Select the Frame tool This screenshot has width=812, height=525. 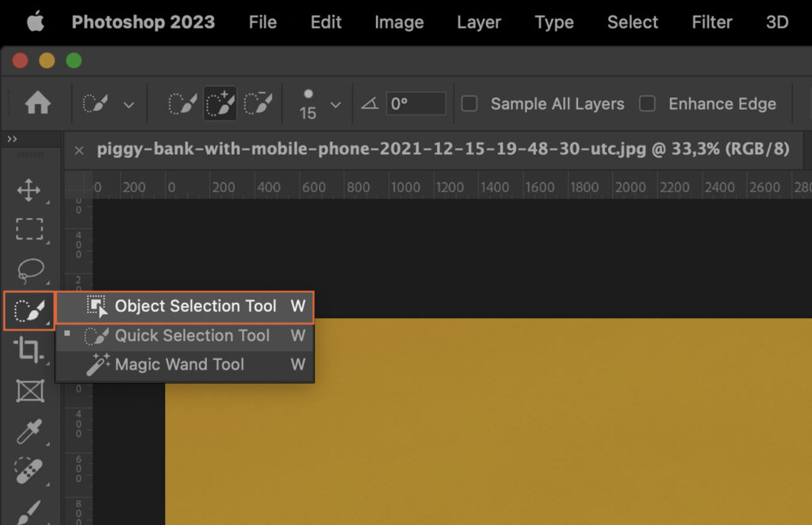29,390
